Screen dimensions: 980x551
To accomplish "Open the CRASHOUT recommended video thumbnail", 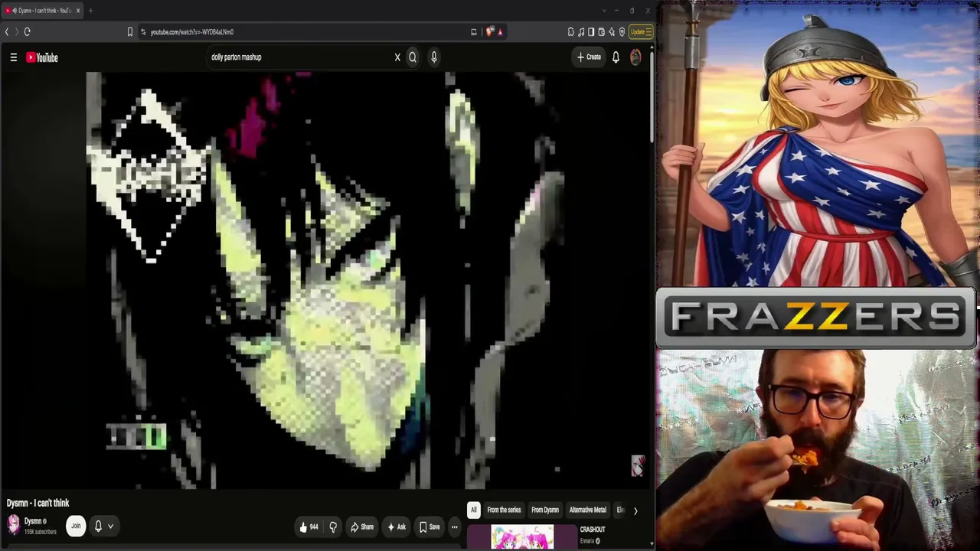I will click(522, 537).
